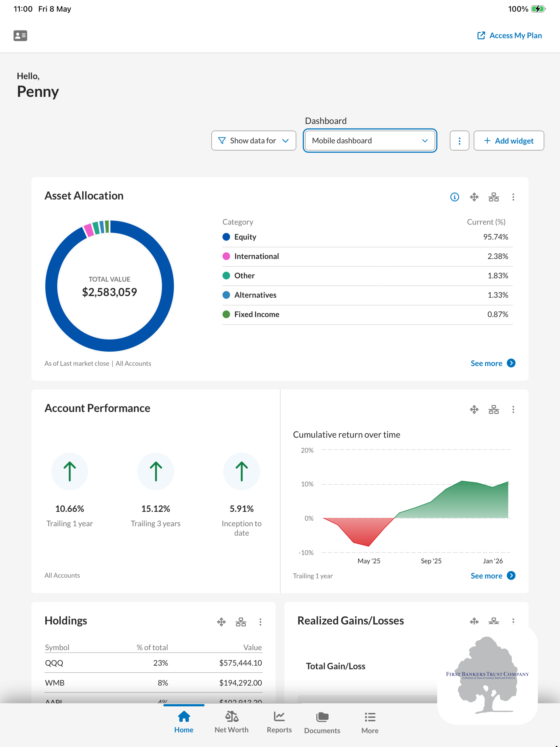Select the WMB holdings row

pos(153,682)
